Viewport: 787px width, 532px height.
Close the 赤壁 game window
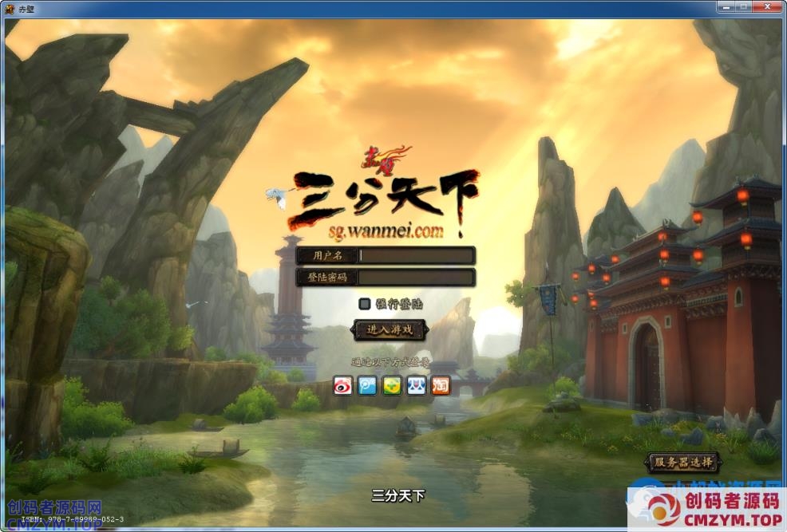click(x=768, y=7)
